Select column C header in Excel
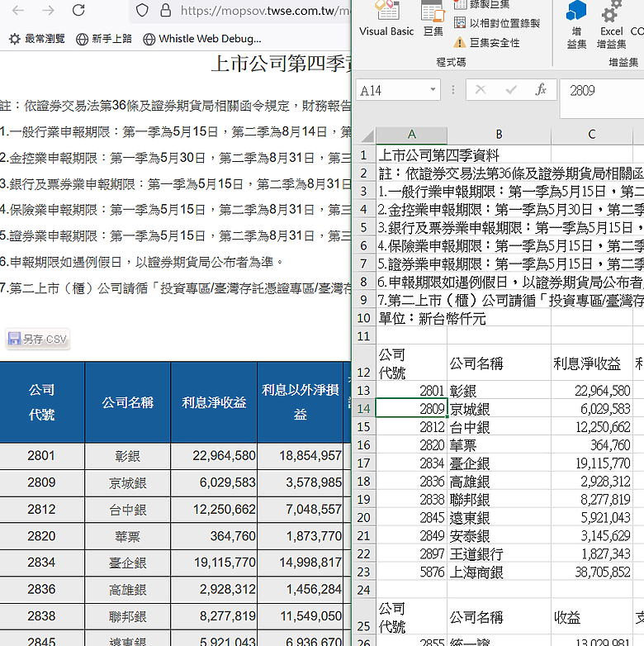This screenshot has width=644, height=646. 592,135
